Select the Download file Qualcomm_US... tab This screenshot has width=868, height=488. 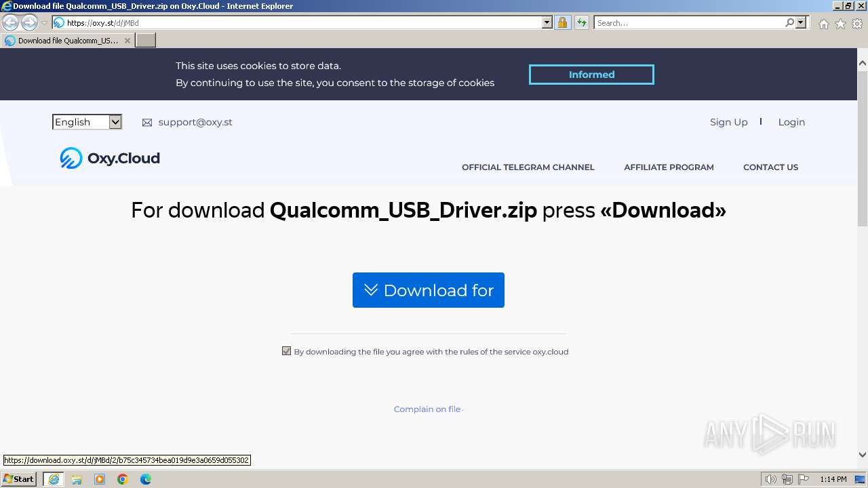click(67, 41)
